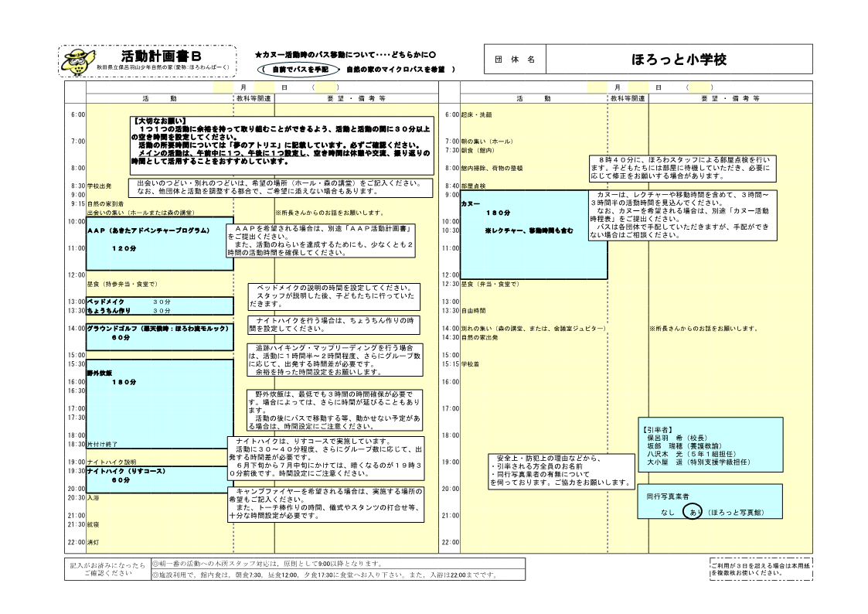Select the カヌー 180分 activity block

tap(523, 234)
